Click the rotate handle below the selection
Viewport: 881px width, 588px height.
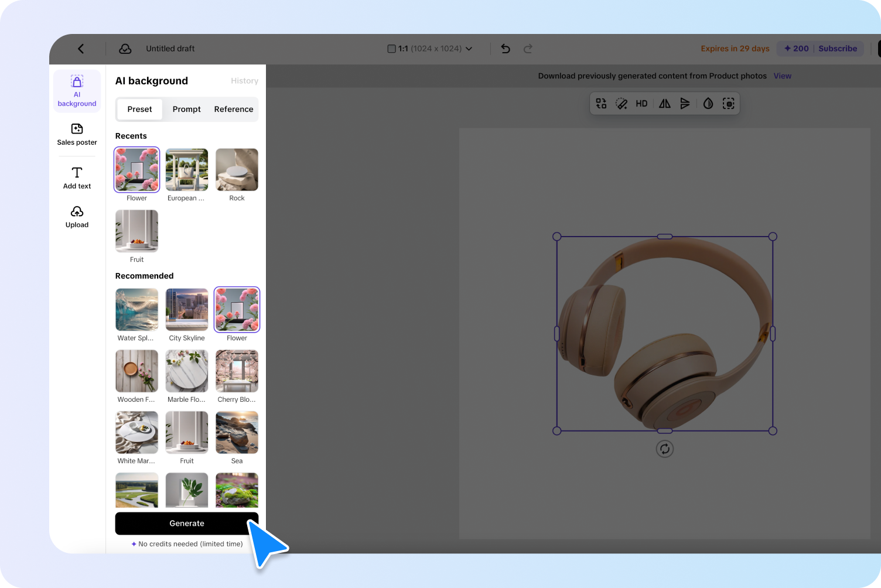click(664, 449)
